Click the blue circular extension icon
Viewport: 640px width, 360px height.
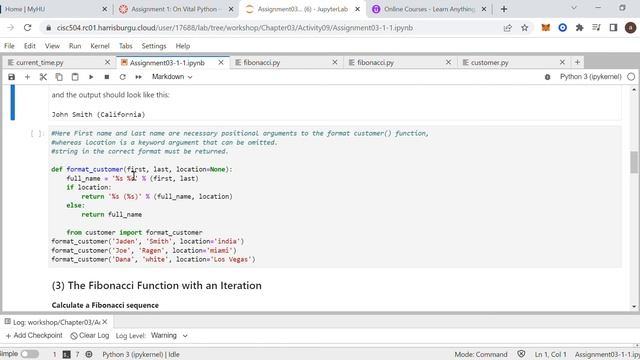coord(562,28)
